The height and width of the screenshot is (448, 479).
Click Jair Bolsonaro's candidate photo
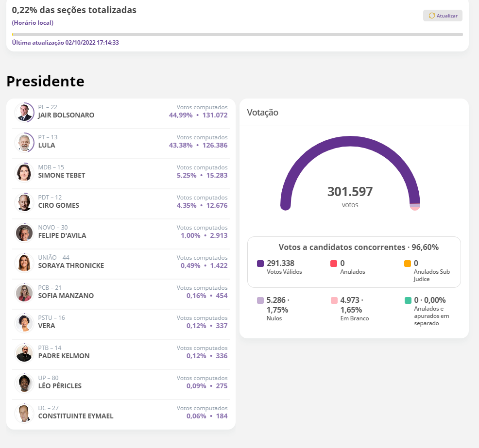24,112
